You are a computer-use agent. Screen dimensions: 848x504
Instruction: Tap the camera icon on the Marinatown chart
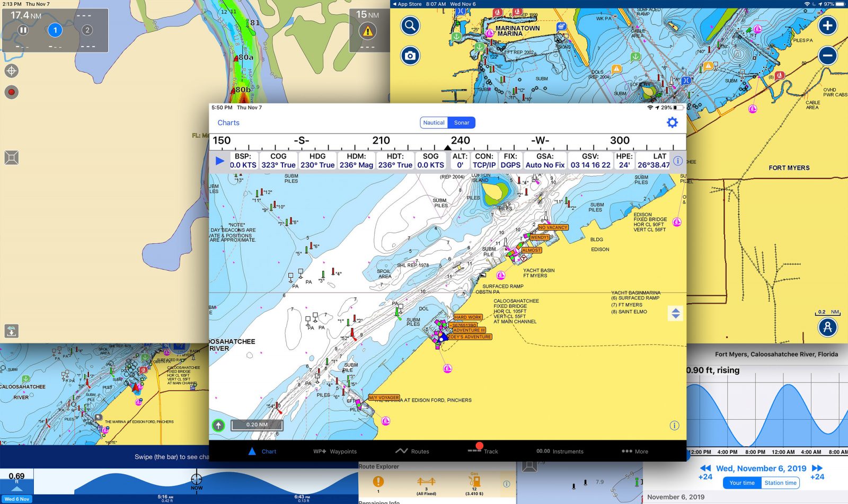coord(410,56)
